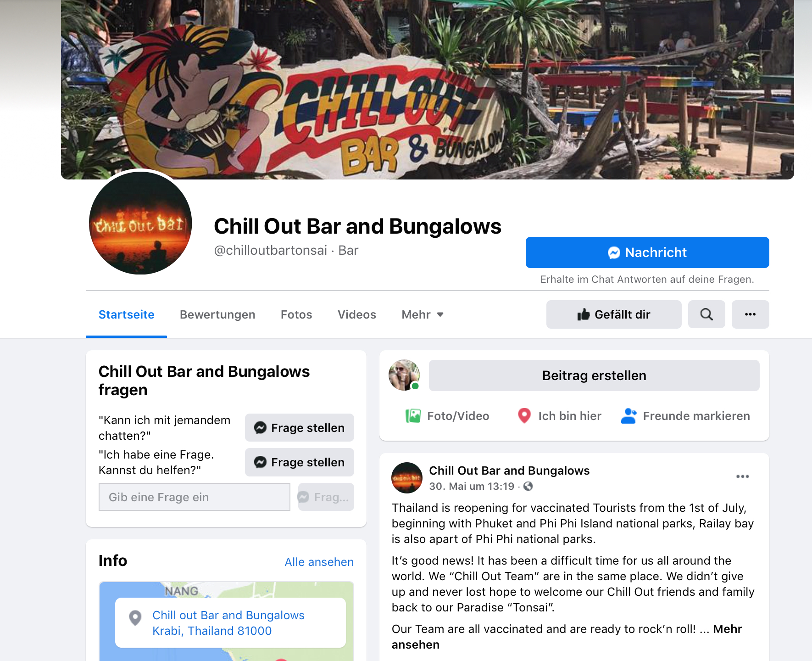Open the Videos tab
Image resolution: width=812 pixels, height=661 pixels.
(x=357, y=314)
